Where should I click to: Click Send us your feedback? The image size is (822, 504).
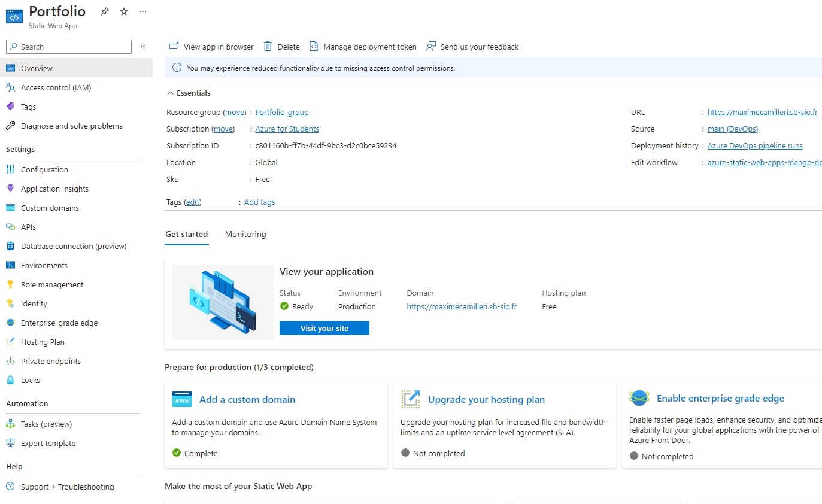tap(472, 47)
